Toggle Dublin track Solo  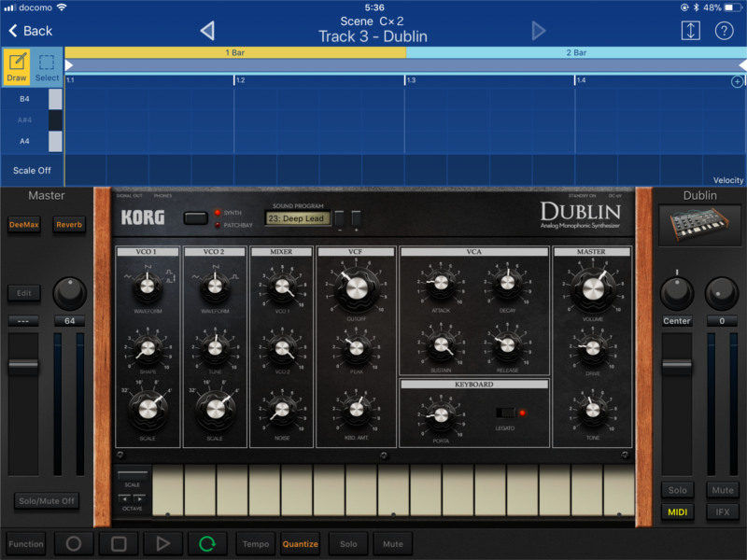(677, 490)
